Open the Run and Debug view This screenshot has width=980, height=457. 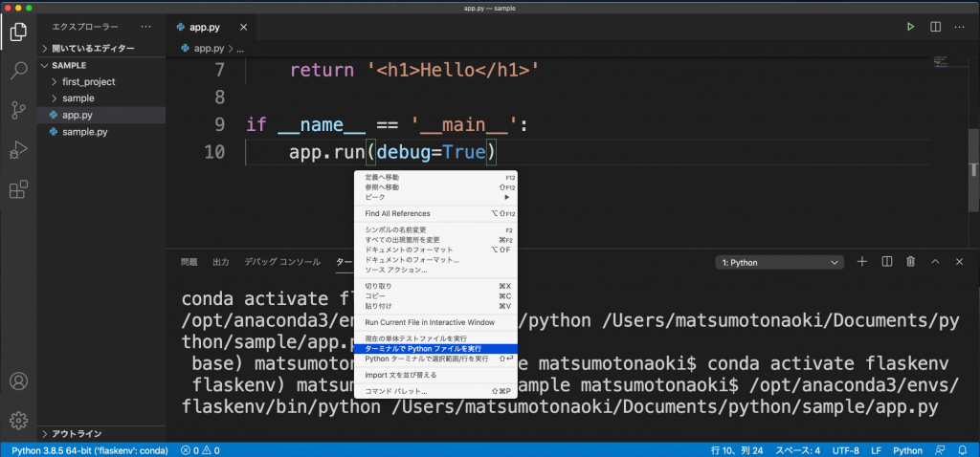(x=18, y=149)
